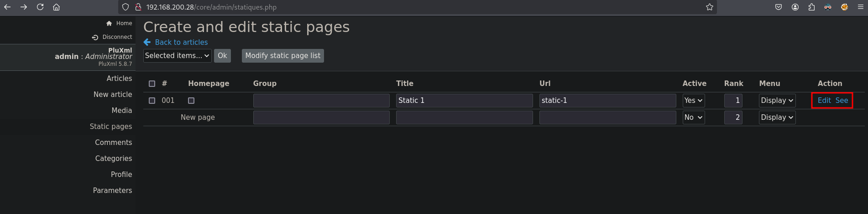Click the Modify static page list button
This screenshot has height=214, width=868.
pyautogui.click(x=283, y=56)
